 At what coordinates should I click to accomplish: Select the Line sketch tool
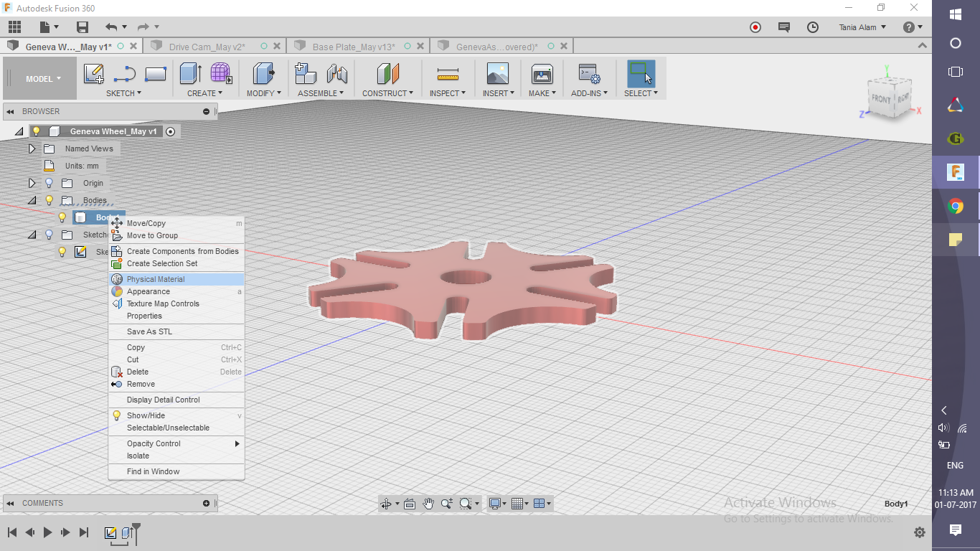(x=125, y=74)
